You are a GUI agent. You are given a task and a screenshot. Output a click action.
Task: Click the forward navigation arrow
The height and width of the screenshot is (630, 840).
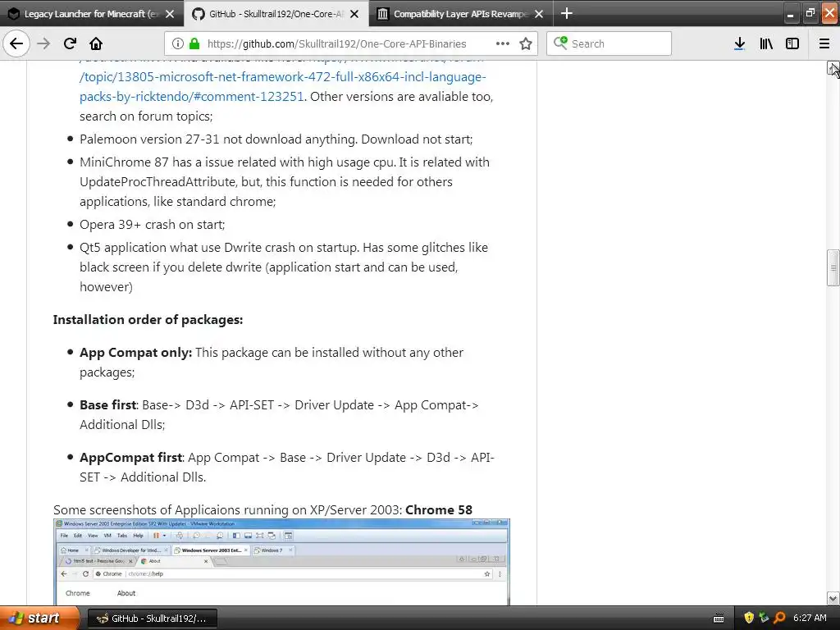point(43,43)
